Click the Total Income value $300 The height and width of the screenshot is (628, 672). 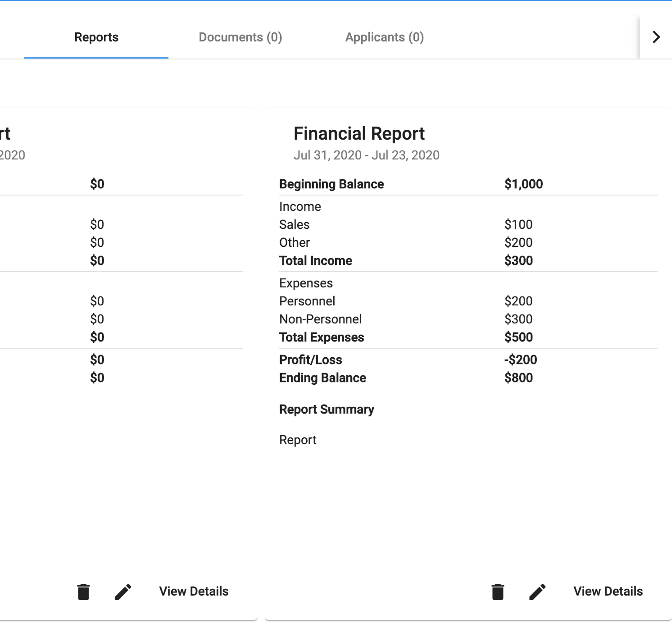click(x=518, y=260)
